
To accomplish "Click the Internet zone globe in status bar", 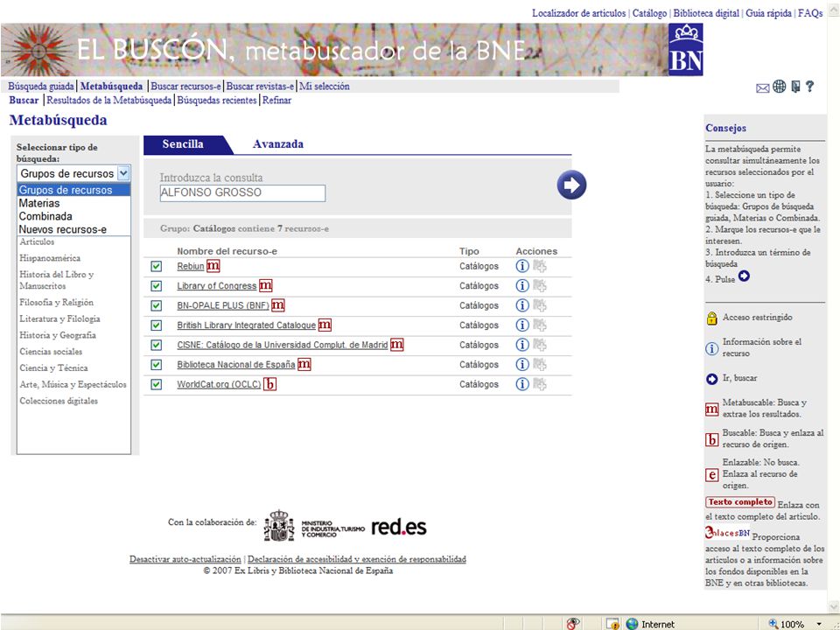I will [632, 624].
